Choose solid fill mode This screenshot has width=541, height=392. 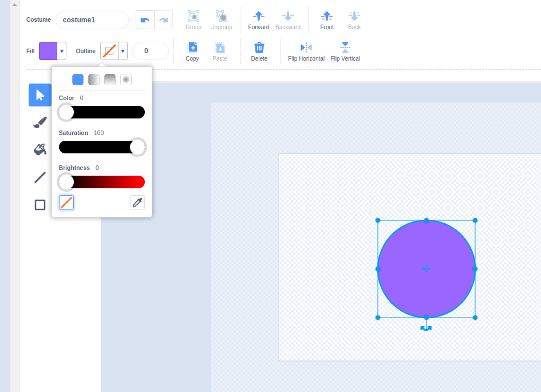point(78,80)
